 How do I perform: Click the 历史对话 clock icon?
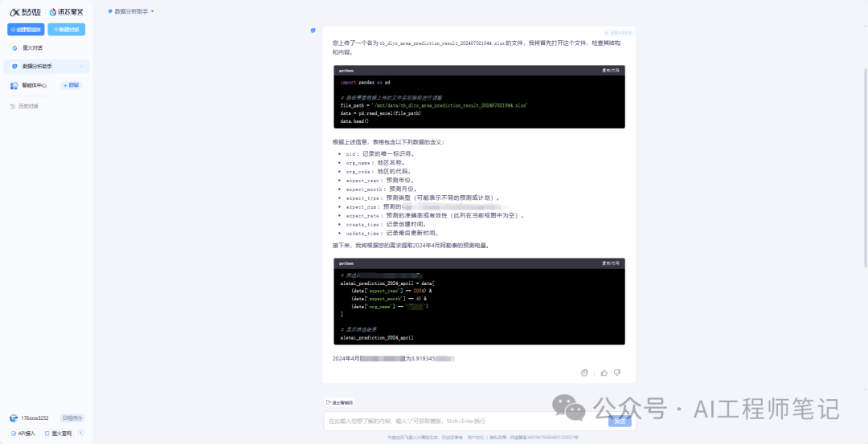tap(13, 106)
